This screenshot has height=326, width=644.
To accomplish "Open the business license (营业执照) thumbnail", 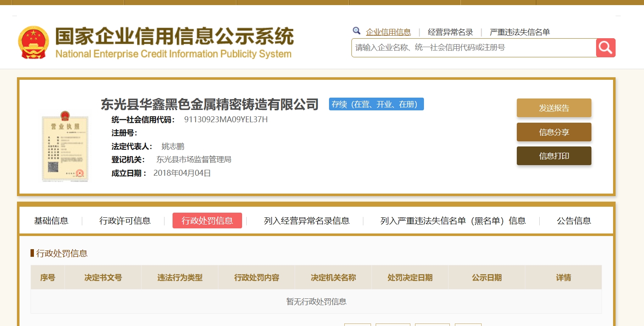I will tap(65, 146).
